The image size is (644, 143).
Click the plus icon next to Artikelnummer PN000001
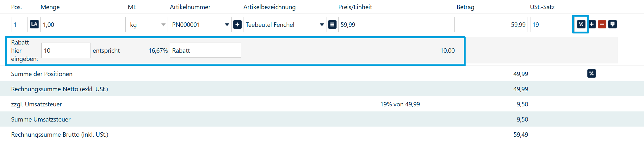pyautogui.click(x=237, y=24)
